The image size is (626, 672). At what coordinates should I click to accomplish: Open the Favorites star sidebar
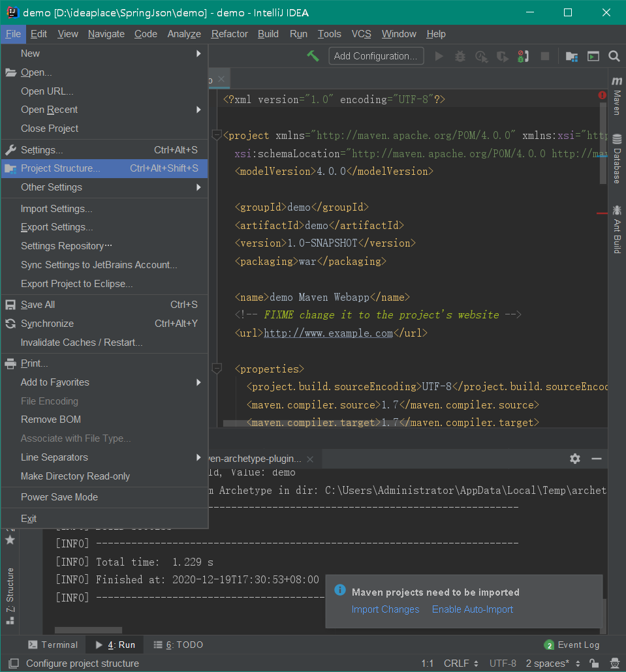[x=10, y=540]
